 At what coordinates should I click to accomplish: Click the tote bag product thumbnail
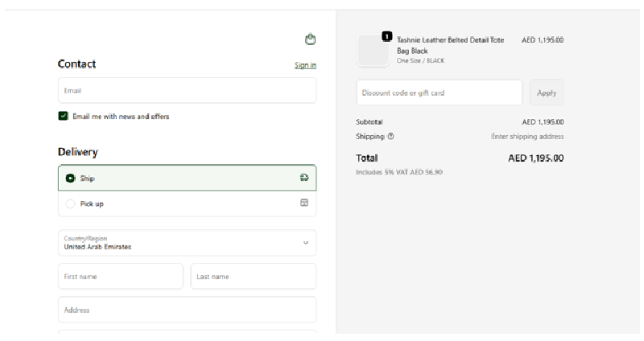[373, 51]
